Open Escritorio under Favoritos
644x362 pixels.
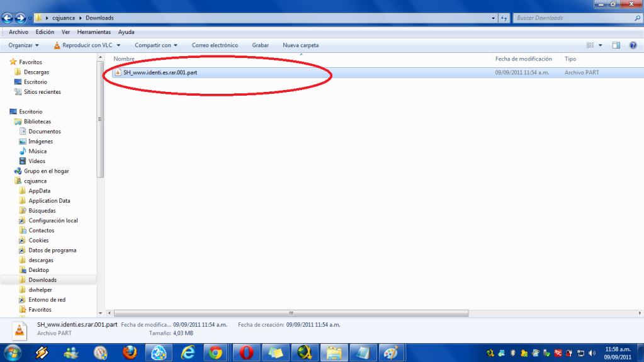click(35, 82)
